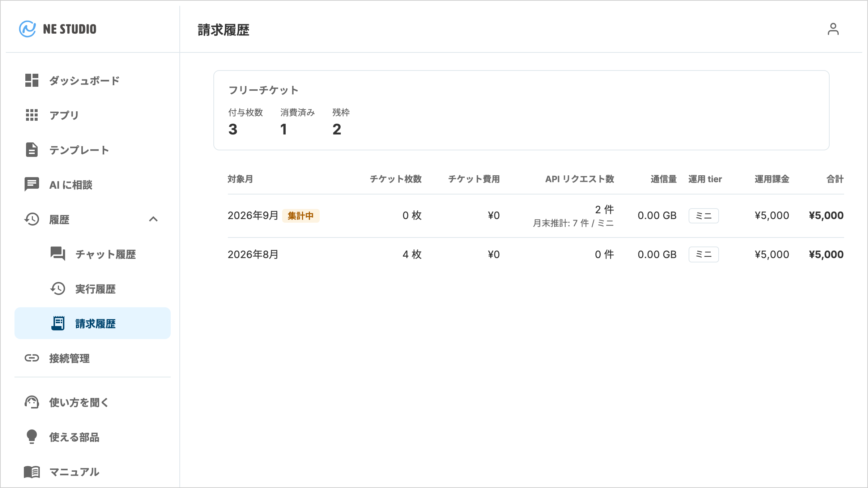The width and height of the screenshot is (868, 488).
Task: Click the 月末推計: 7 件 / ミニ estimate text
Action: point(574,223)
